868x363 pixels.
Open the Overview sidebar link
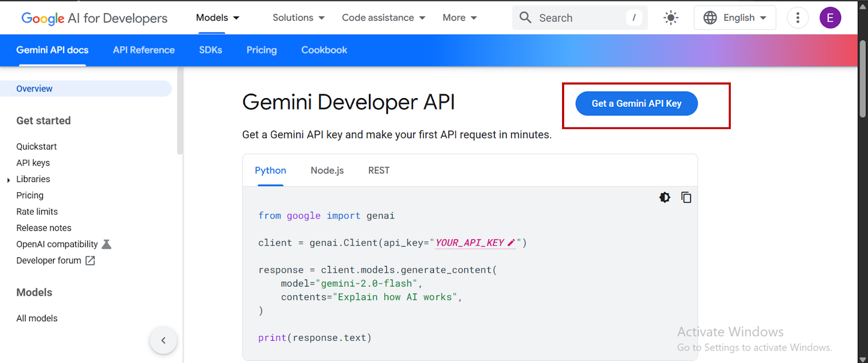[86, 89]
